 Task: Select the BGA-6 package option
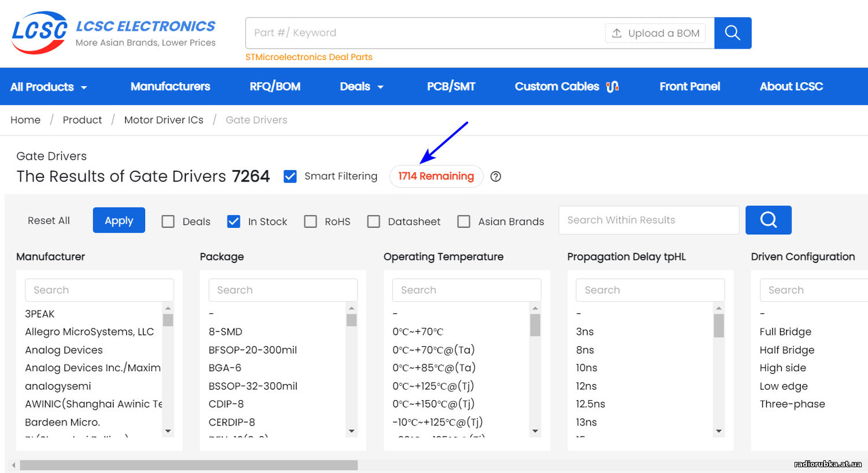click(225, 368)
